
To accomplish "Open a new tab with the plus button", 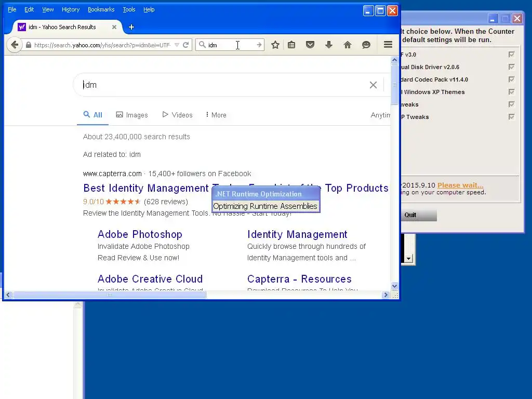I will (131, 27).
